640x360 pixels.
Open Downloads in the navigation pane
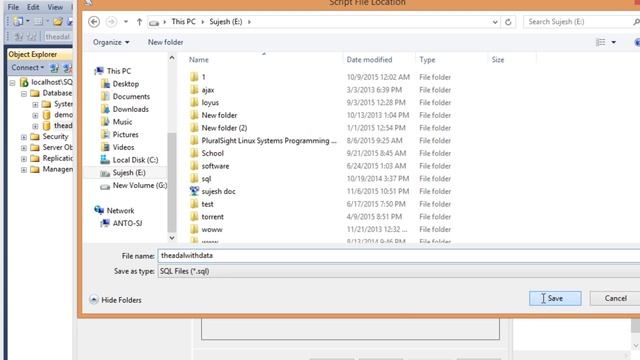pyautogui.click(x=131, y=109)
